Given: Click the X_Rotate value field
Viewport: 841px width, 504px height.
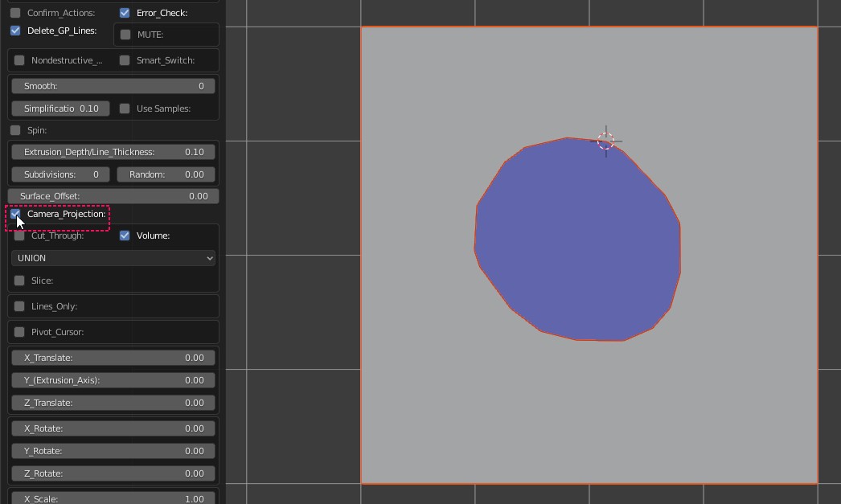Looking at the screenshot, I should (x=113, y=428).
